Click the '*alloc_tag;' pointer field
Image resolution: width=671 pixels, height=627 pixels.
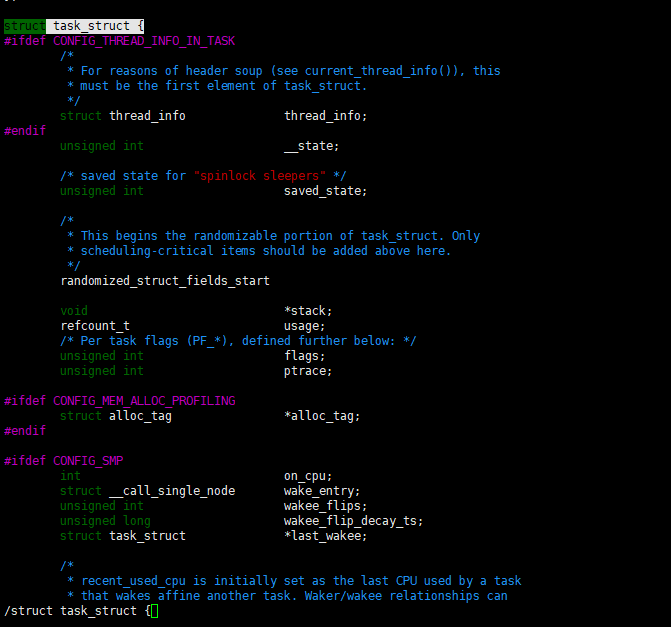pos(322,416)
